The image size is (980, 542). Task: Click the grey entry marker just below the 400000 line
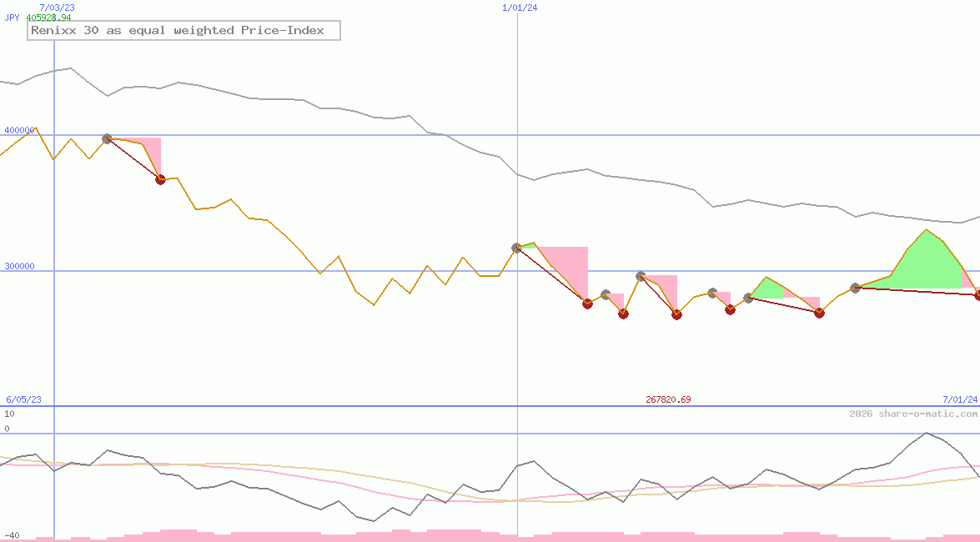coord(107,138)
